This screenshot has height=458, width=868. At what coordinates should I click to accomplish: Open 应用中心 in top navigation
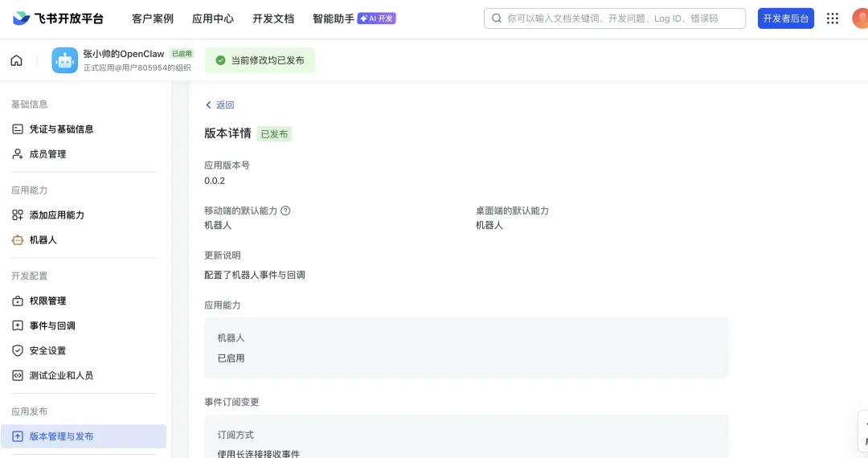213,18
